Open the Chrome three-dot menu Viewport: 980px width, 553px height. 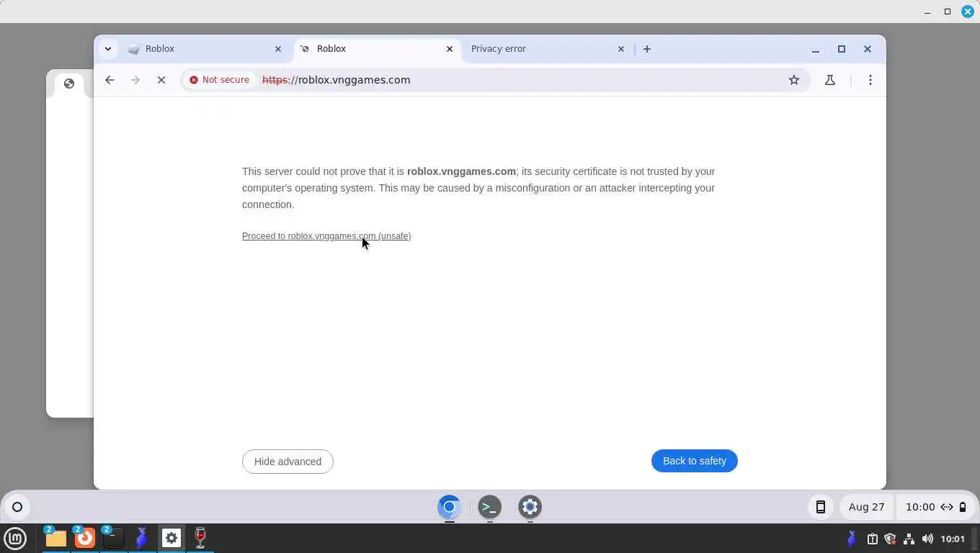click(x=870, y=80)
